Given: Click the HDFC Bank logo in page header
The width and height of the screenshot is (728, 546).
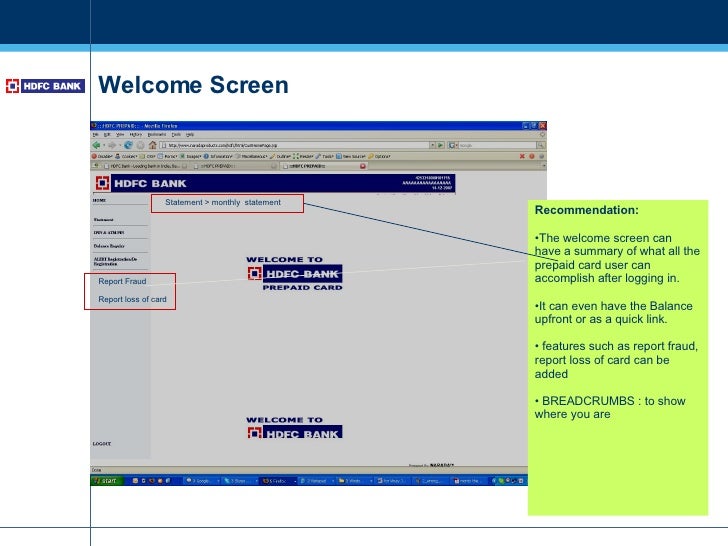Looking at the screenshot, I should 141,183.
